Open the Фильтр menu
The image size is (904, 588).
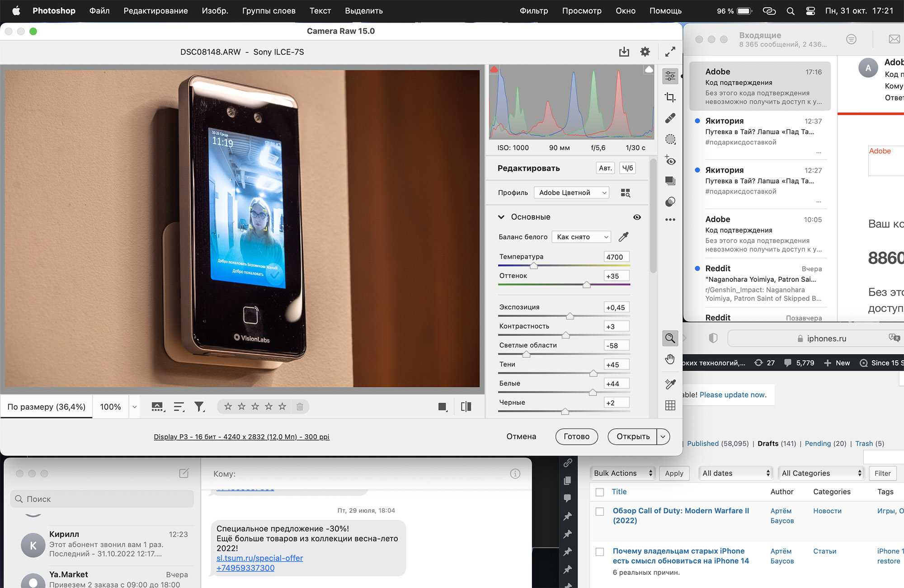[533, 11]
